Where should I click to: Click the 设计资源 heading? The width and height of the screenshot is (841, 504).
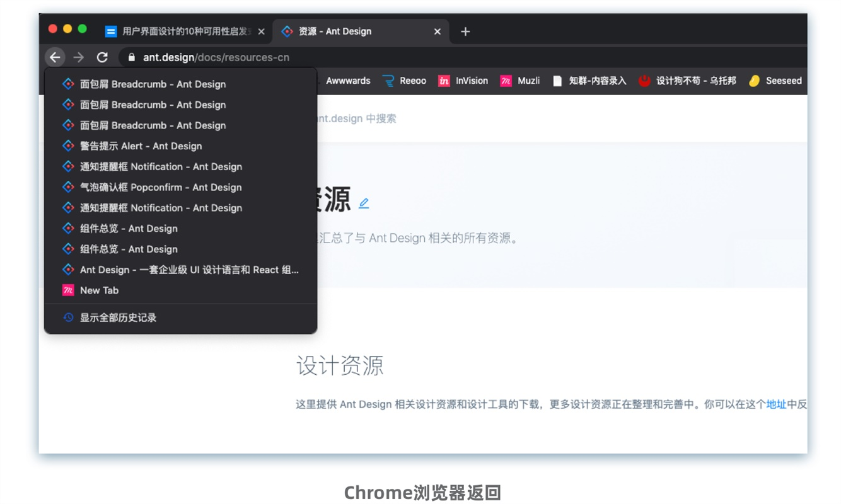[340, 365]
